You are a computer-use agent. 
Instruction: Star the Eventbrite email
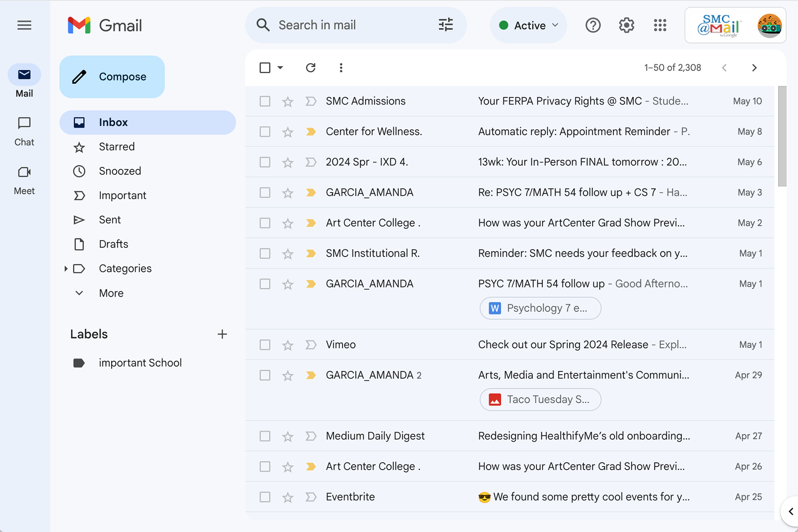[x=288, y=497]
